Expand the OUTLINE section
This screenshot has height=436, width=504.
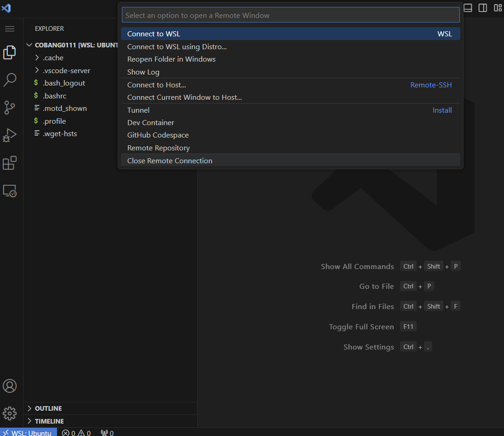[110, 408]
